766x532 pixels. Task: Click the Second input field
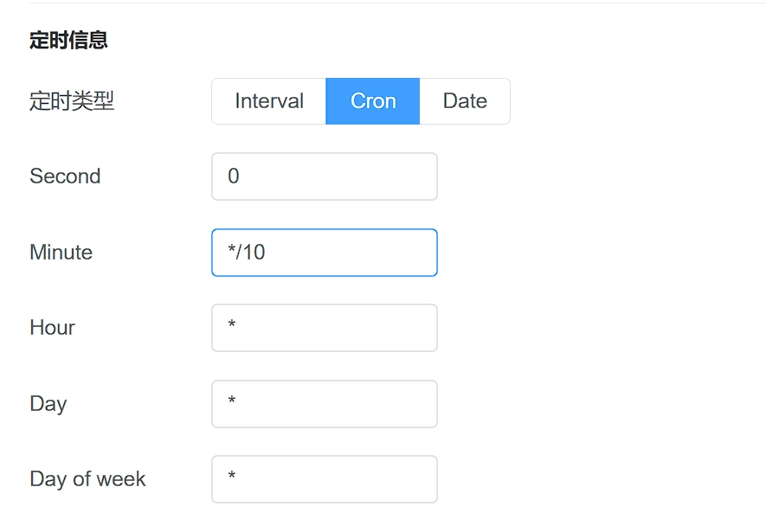coord(325,176)
